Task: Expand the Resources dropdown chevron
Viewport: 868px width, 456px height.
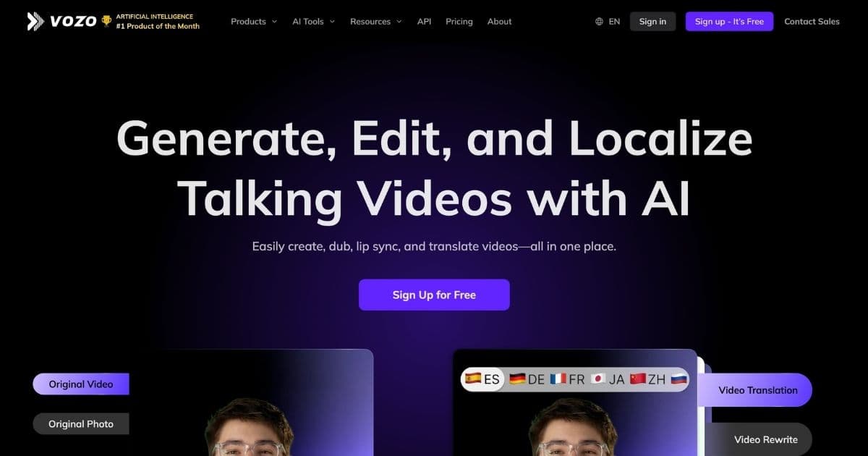Action: click(399, 22)
